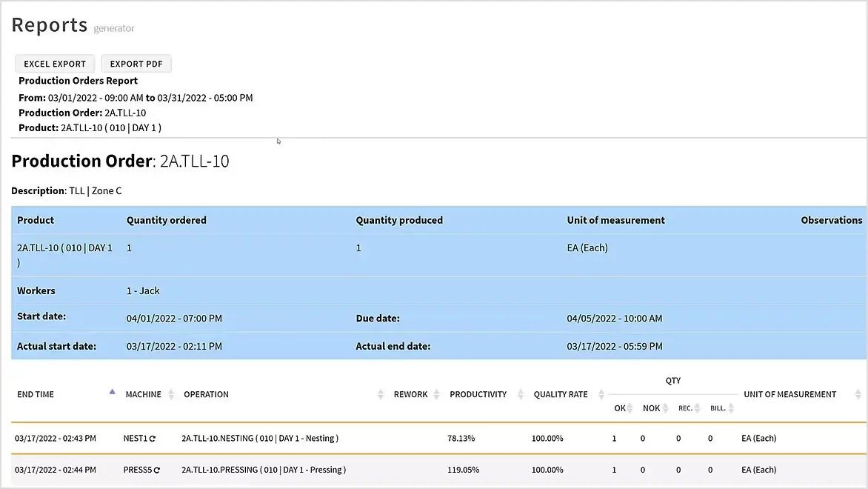Click the 100.00% quality rate in NEST1 row
Image resolution: width=868 pixels, height=489 pixels.
(x=547, y=438)
